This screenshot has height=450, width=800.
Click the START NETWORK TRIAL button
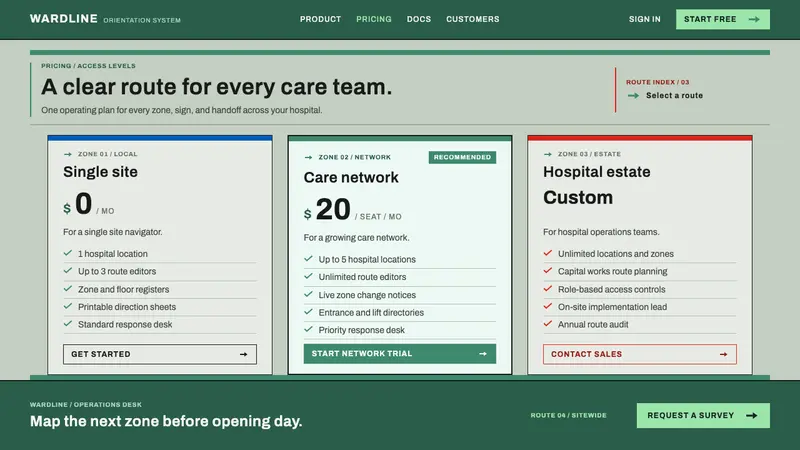coord(399,354)
